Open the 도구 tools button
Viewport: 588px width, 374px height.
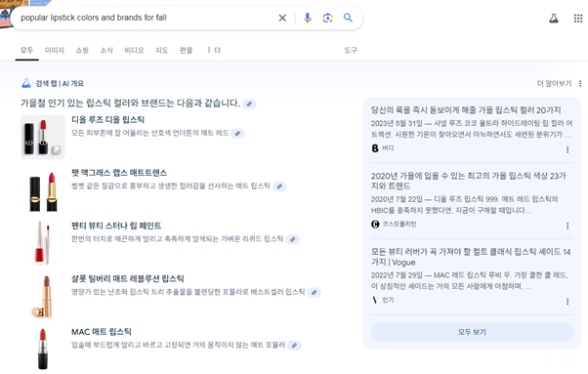point(351,50)
